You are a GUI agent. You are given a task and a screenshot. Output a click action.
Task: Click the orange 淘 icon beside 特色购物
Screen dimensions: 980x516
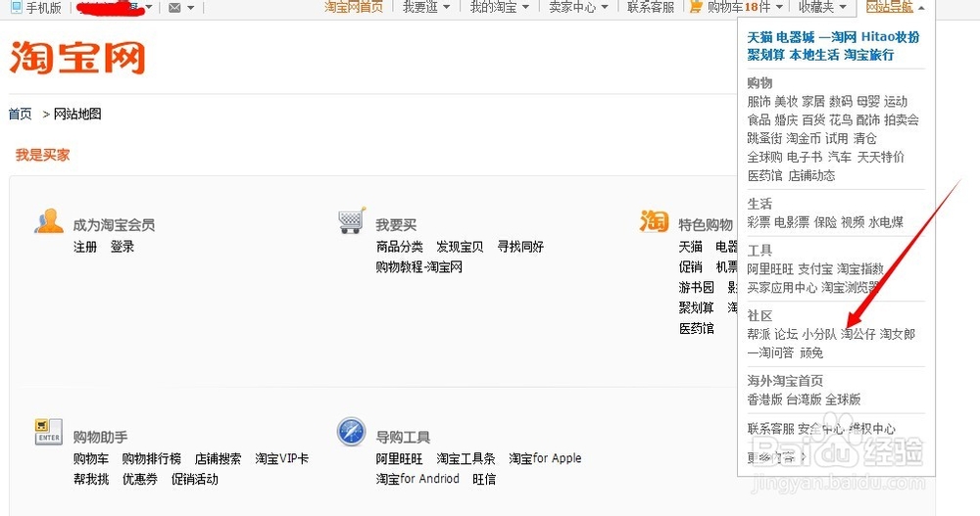click(654, 221)
